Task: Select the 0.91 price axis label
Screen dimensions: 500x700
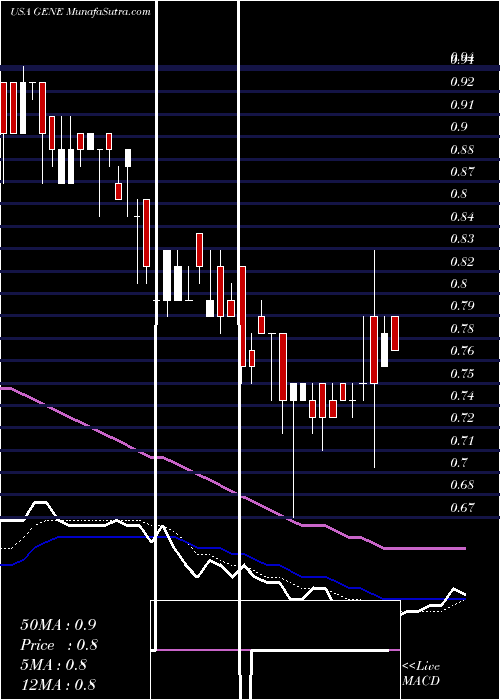Action: [462, 104]
